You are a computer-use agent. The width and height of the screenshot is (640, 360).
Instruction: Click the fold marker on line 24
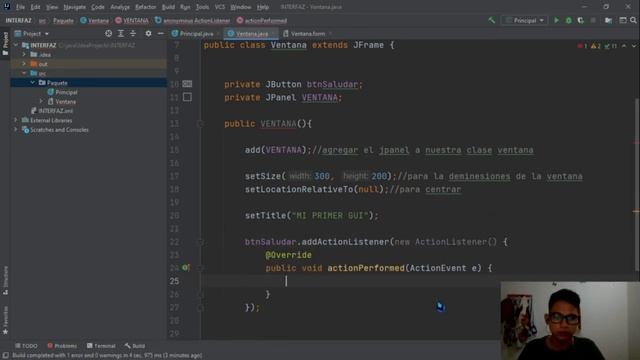pos(200,268)
